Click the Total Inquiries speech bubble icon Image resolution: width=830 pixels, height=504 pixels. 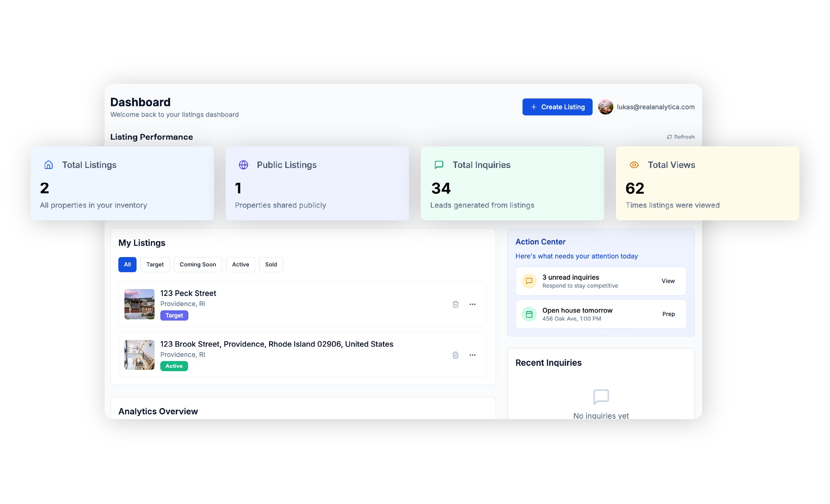click(438, 165)
